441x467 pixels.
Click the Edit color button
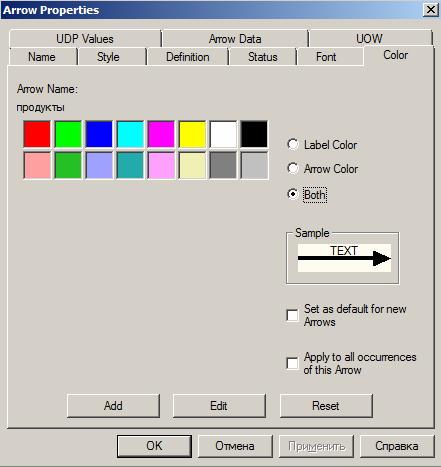(x=219, y=406)
